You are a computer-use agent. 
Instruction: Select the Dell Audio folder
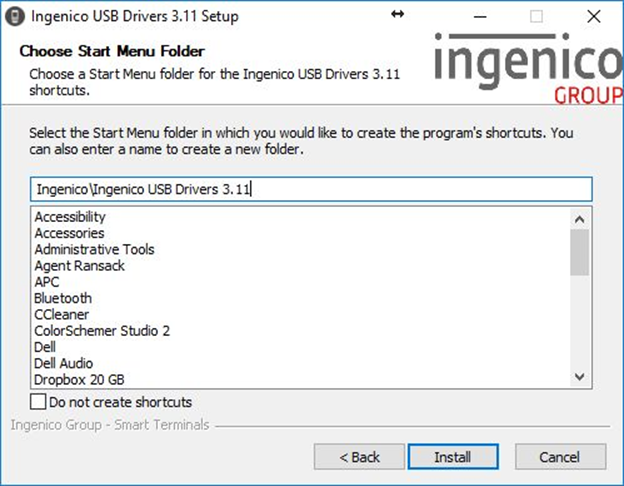coord(64,363)
